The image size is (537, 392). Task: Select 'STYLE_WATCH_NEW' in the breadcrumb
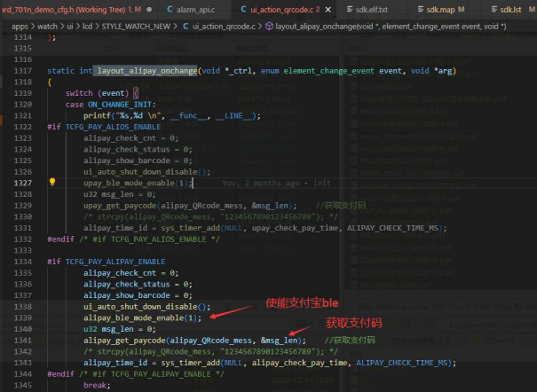click(136, 27)
